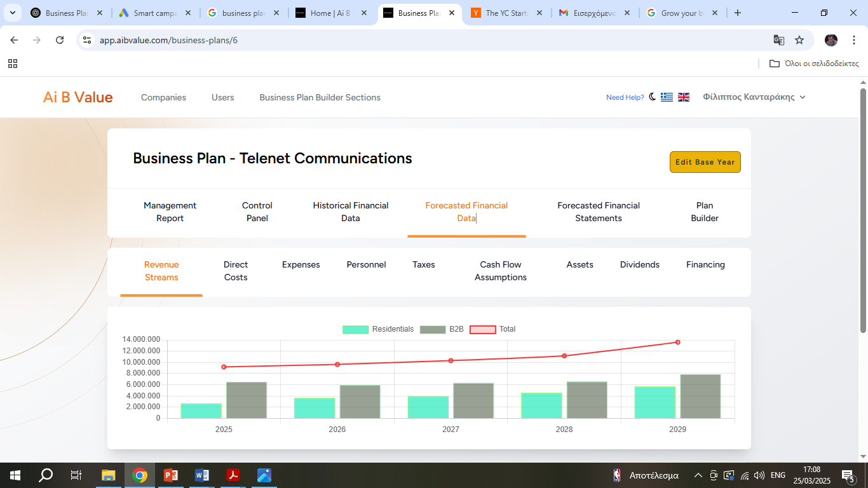Click the browser Forward arrow
Screen dimensions: 868x488
click(x=37, y=40)
